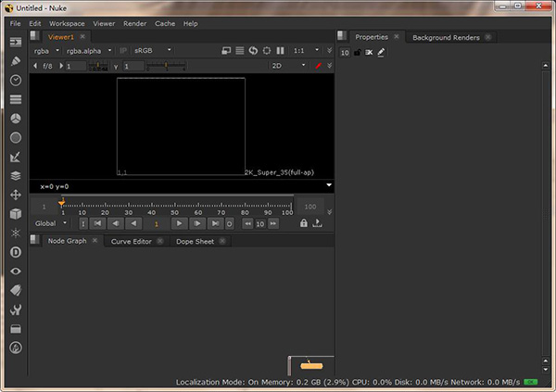The height and width of the screenshot is (392, 556).
Task: Click the Viewer1 node in the Node Graph
Action: coord(311,365)
